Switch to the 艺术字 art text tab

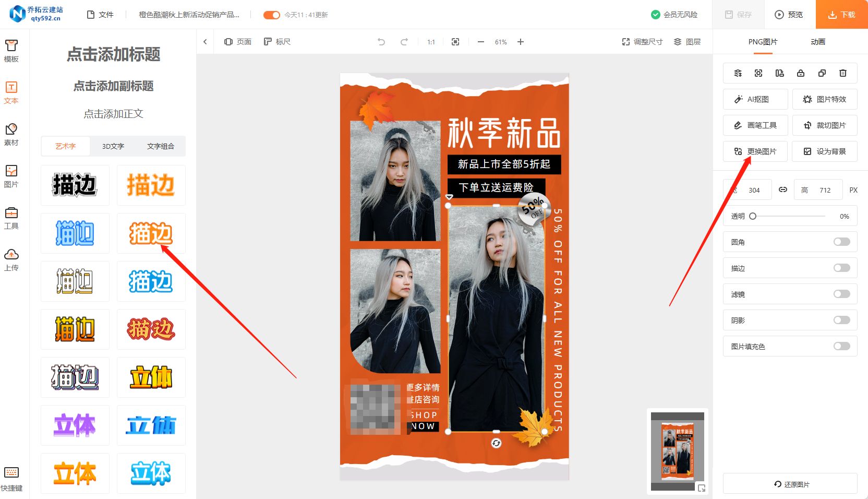click(x=66, y=146)
